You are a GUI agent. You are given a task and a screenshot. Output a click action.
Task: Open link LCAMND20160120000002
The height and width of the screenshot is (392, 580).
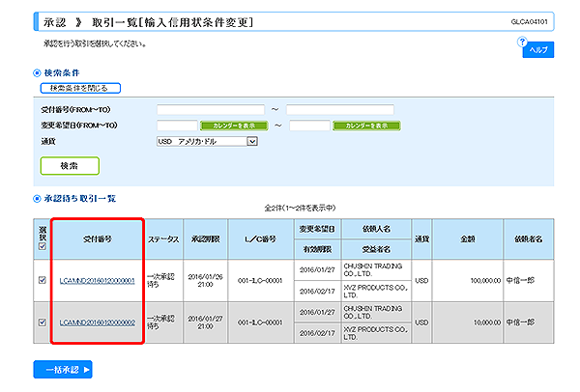97,322
